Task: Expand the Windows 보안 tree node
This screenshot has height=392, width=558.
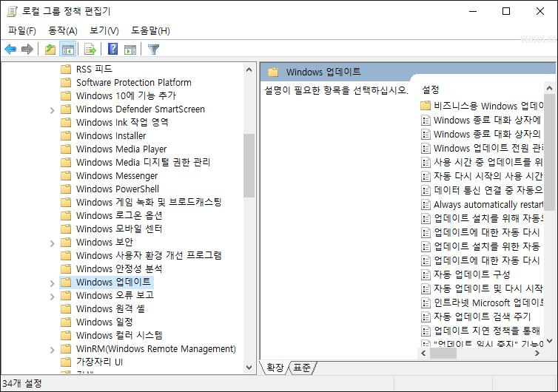Action: 53,243
